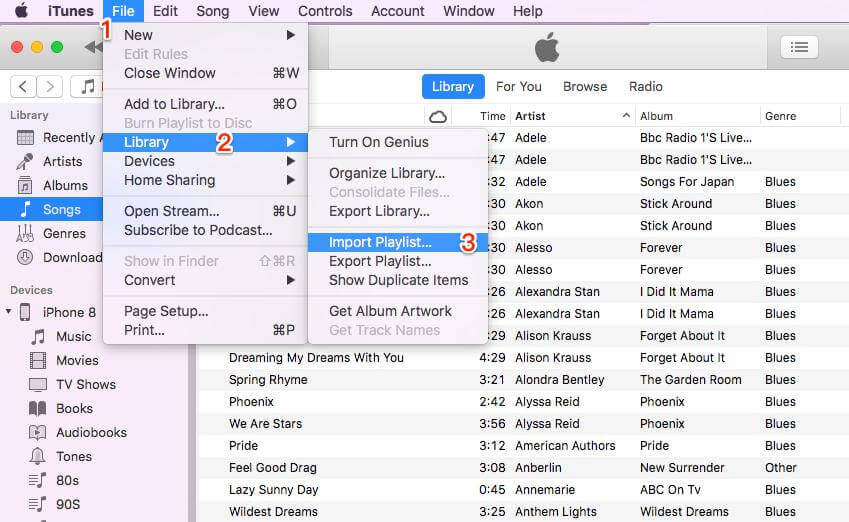Sort by the Time column header

492,116
